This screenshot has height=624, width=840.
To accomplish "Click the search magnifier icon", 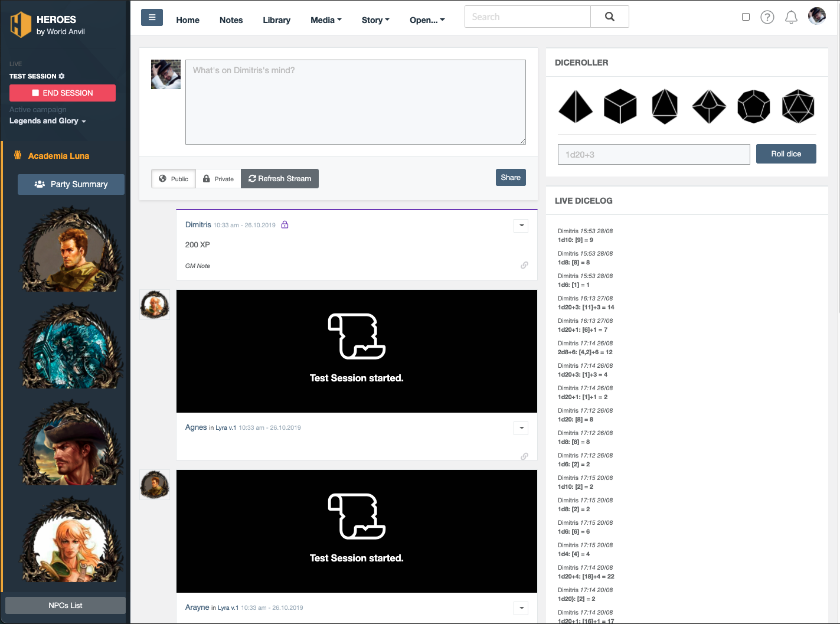I will [609, 17].
